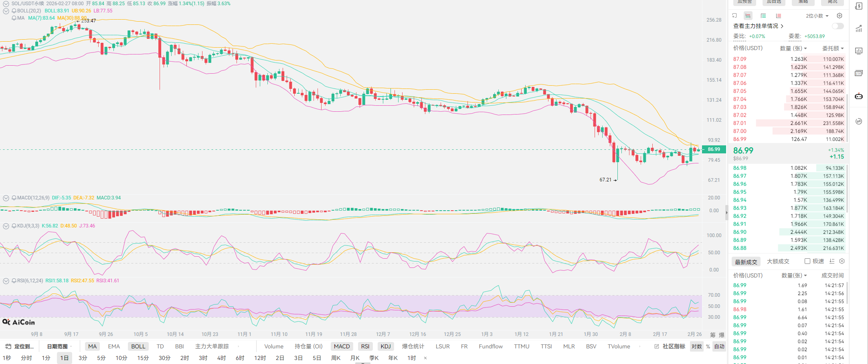Viewport: 868px width, 364px height.
Task: Select the 4时 timeframe
Action: point(221,358)
